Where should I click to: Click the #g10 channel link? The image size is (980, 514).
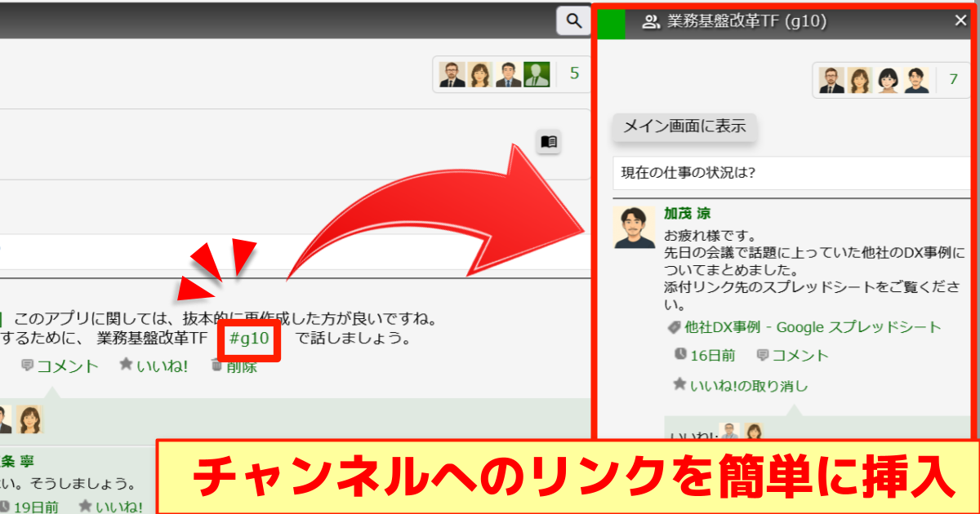tap(249, 338)
